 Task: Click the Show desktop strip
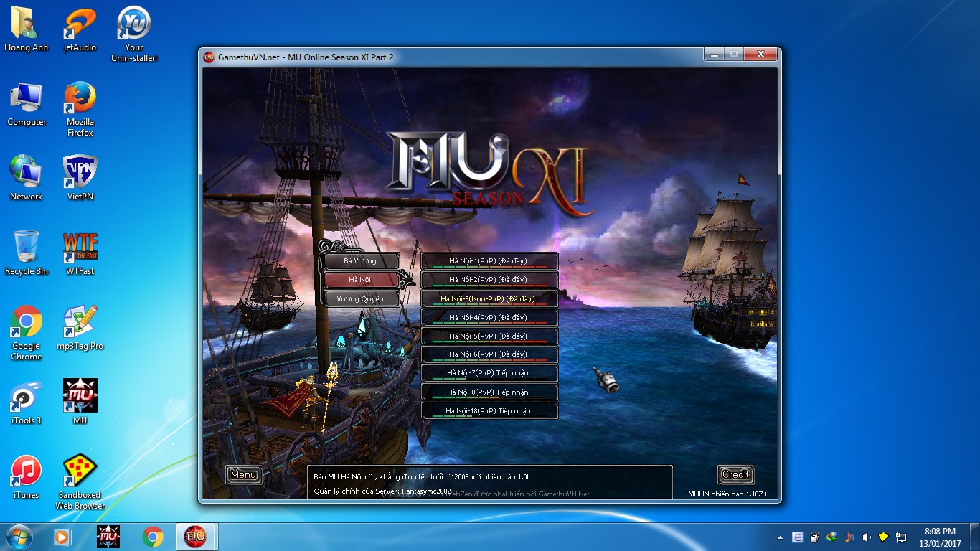pos(974,537)
